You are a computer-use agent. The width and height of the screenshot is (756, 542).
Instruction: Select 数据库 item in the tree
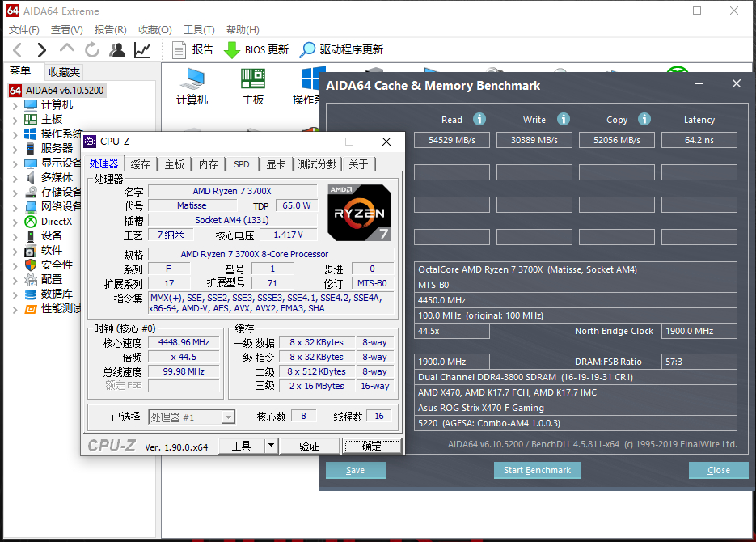pyautogui.click(x=57, y=294)
